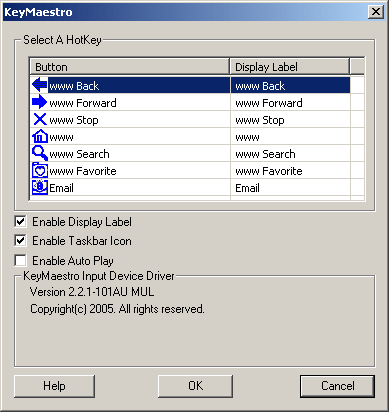
Task: Select the 'Email' button name
Action: coord(61,188)
